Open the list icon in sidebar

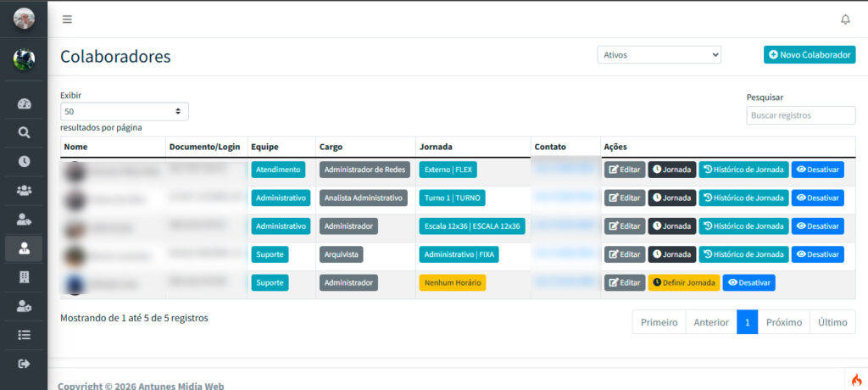point(24,335)
